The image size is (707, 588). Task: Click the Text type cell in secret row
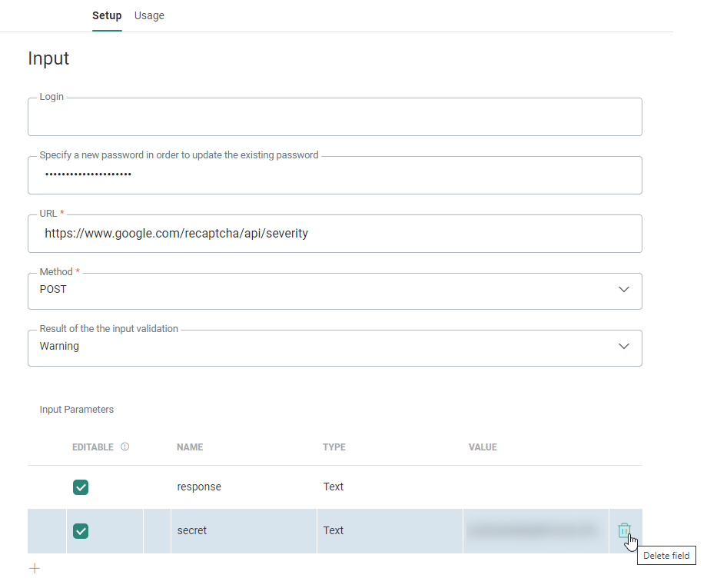pyautogui.click(x=334, y=530)
